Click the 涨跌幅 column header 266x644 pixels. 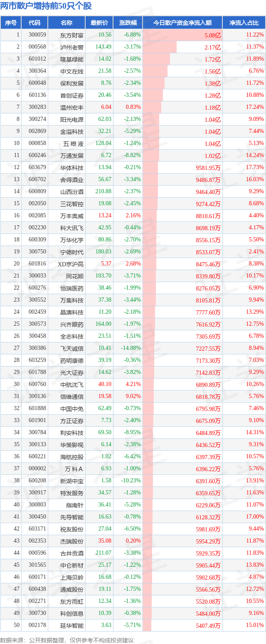[128, 23]
